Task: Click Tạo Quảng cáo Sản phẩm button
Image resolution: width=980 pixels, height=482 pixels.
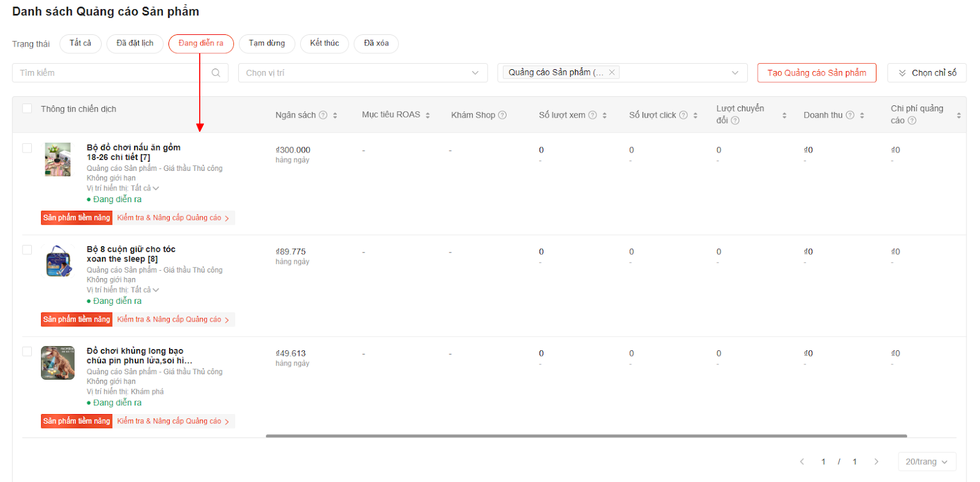Action: pos(816,73)
